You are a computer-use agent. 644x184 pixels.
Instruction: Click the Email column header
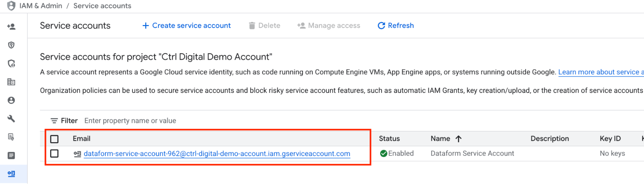coord(82,139)
